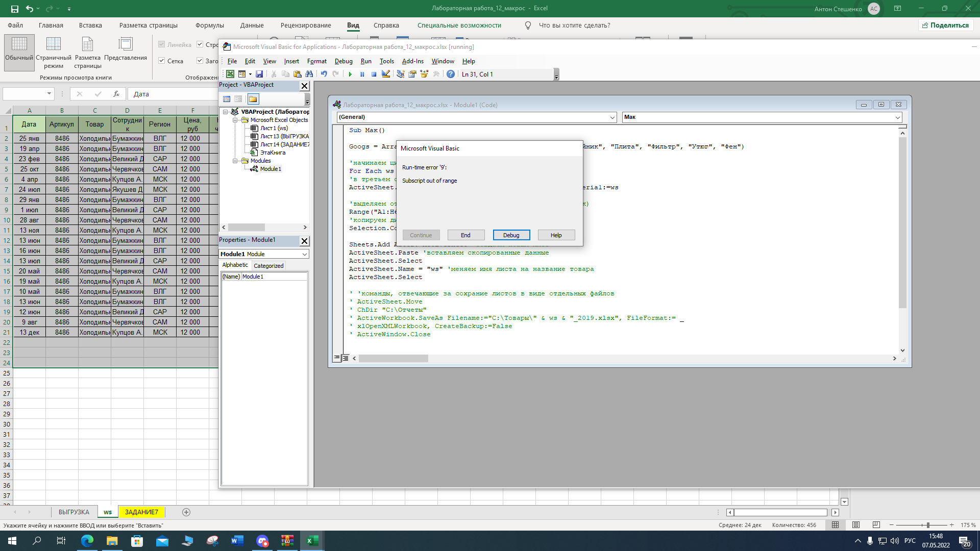Viewport: 980px width, 551px height.
Task: Click Module1 item in project tree
Action: (271, 169)
